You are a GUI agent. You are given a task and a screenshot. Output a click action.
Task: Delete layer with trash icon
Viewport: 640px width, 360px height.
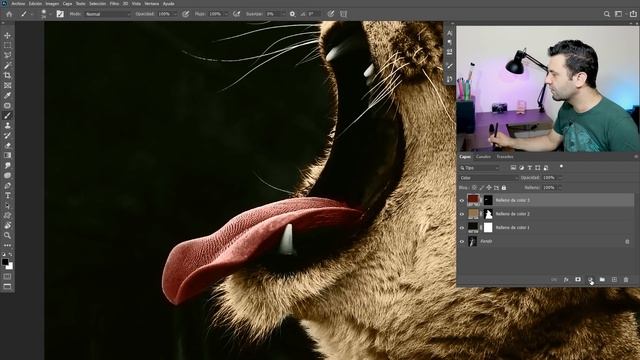[x=626, y=280]
